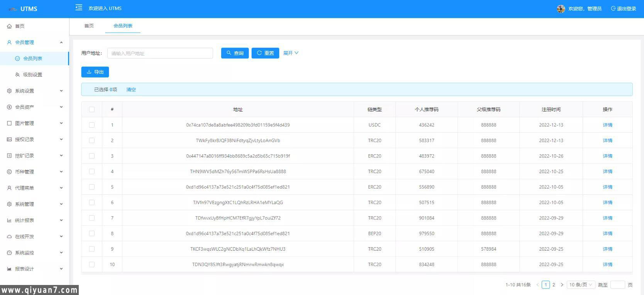Click the sidebar collapse menu icon
The width and height of the screenshot is (644, 295).
click(79, 8)
